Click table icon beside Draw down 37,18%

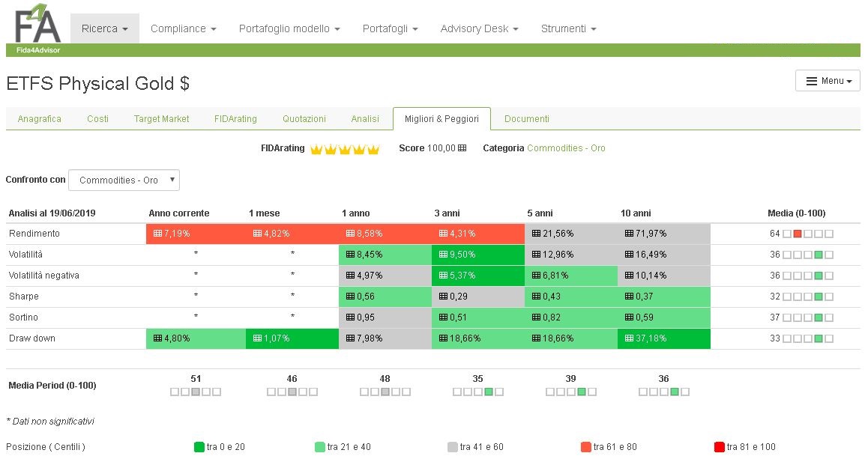coord(630,338)
